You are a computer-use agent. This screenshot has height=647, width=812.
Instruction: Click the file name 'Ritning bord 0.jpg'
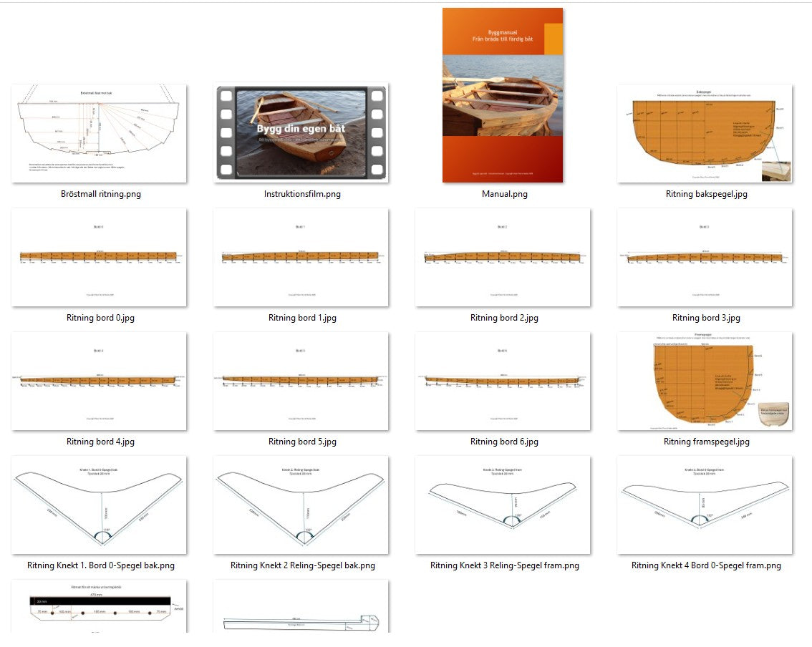(100, 318)
